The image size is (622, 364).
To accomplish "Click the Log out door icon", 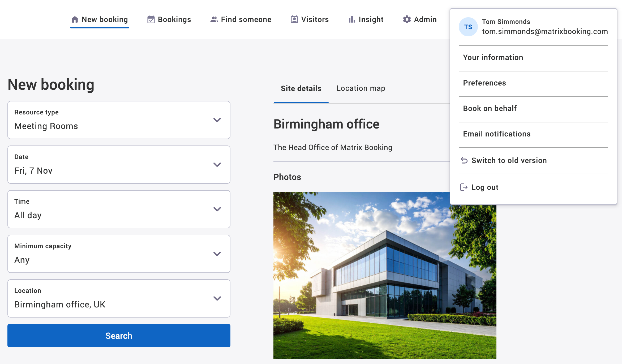I will (464, 187).
